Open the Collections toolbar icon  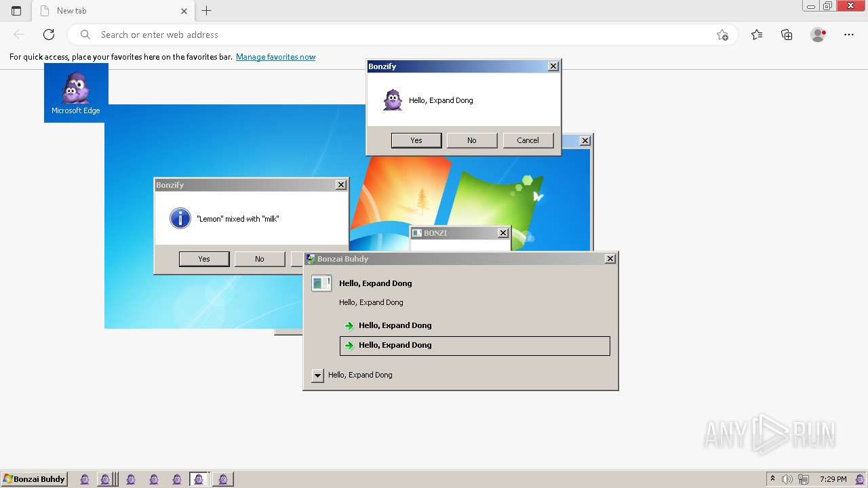(787, 35)
